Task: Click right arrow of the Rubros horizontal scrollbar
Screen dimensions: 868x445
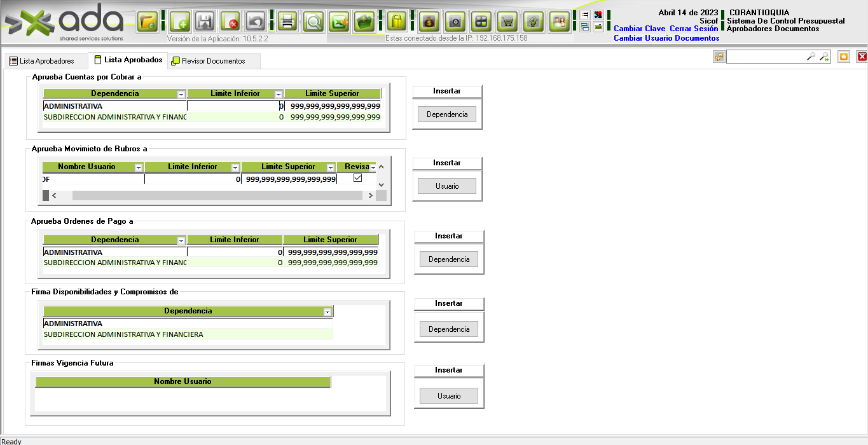Action: coord(370,196)
